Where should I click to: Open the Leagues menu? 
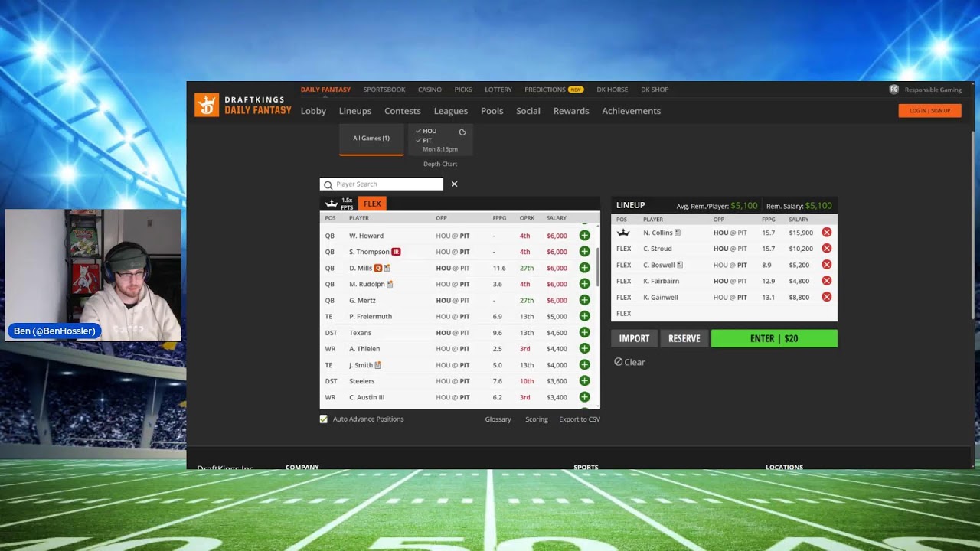pos(451,111)
